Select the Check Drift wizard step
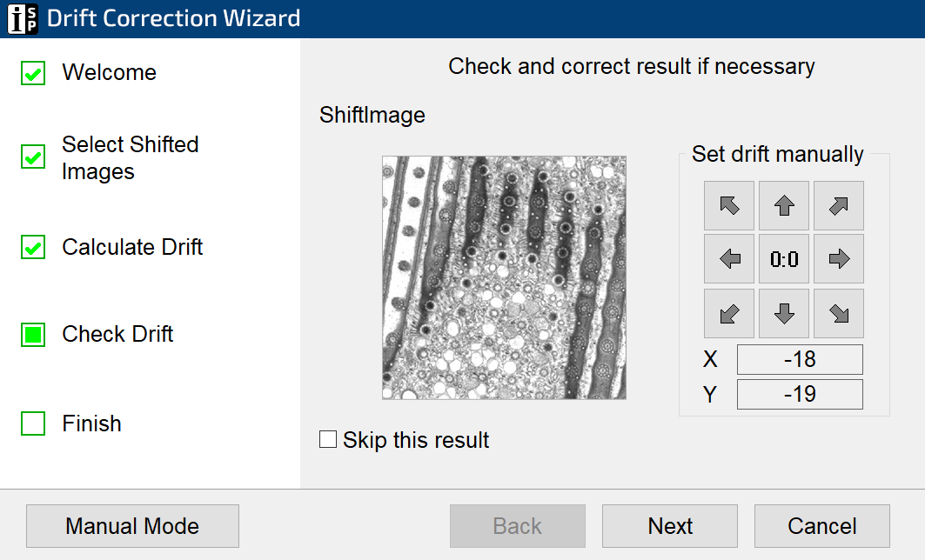The image size is (925, 560). click(117, 334)
